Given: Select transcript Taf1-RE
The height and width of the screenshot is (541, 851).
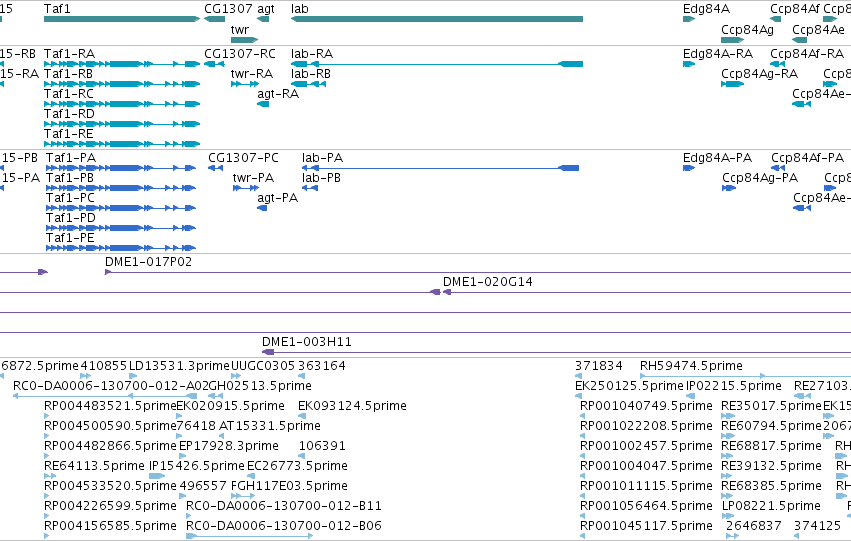Looking at the screenshot, I should tap(68, 134).
